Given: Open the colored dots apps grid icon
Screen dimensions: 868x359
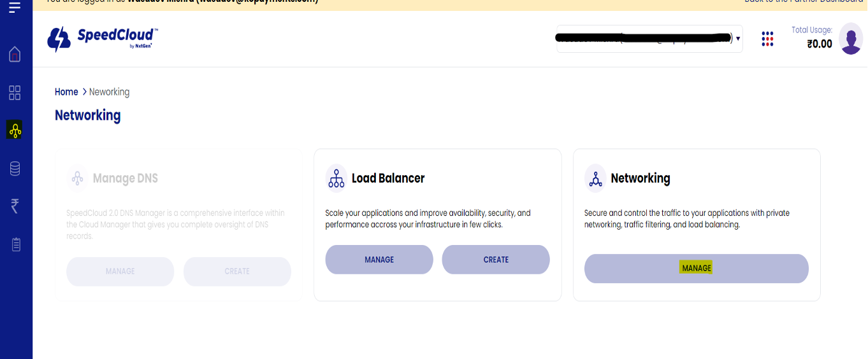Looking at the screenshot, I should point(767,39).
